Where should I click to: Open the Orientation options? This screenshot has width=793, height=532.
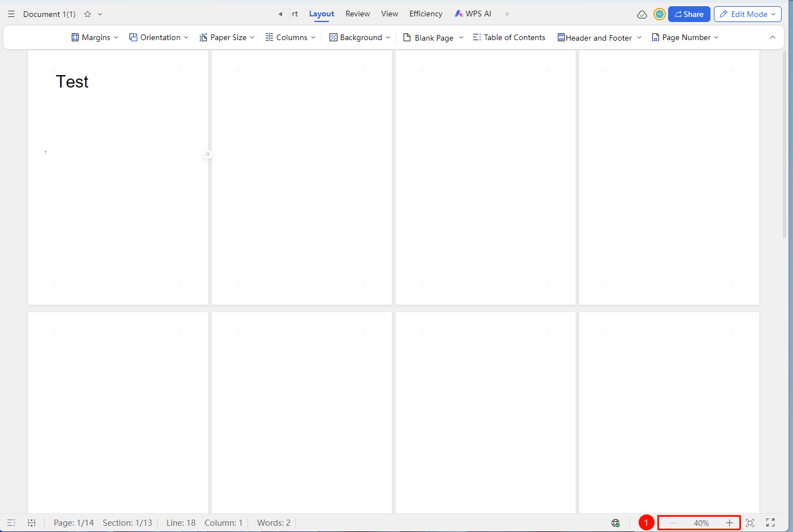159,37
